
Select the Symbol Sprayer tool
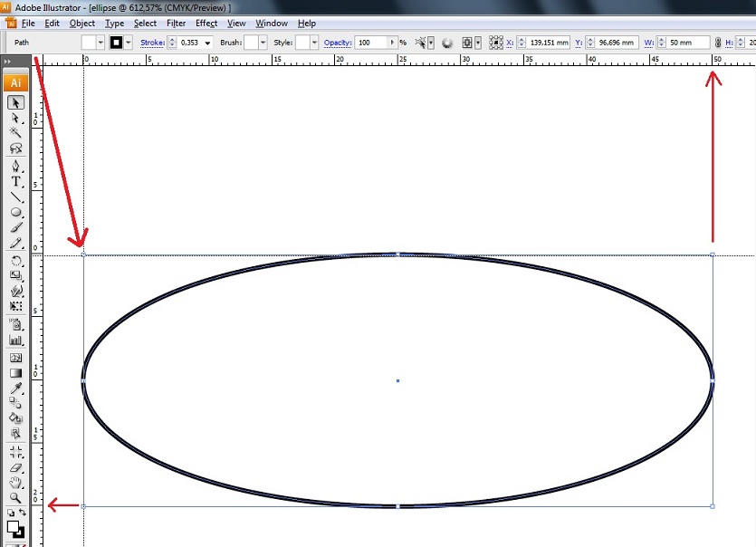coord(15,324)
